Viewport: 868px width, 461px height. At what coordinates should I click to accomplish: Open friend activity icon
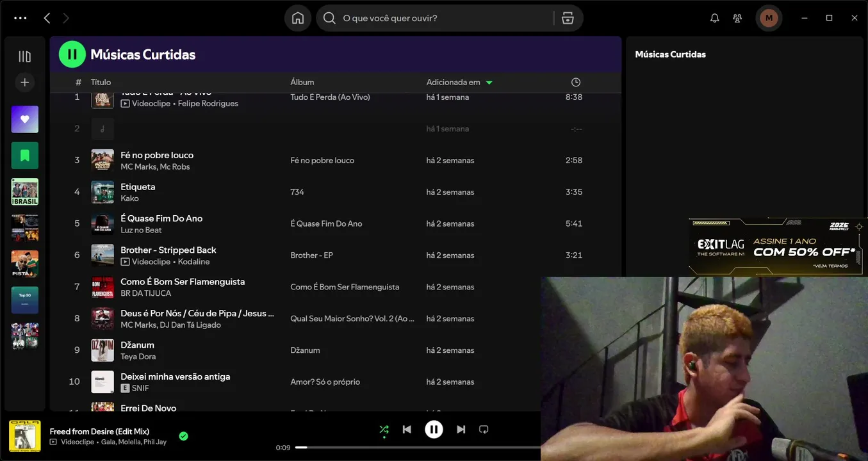click(737, 18)
